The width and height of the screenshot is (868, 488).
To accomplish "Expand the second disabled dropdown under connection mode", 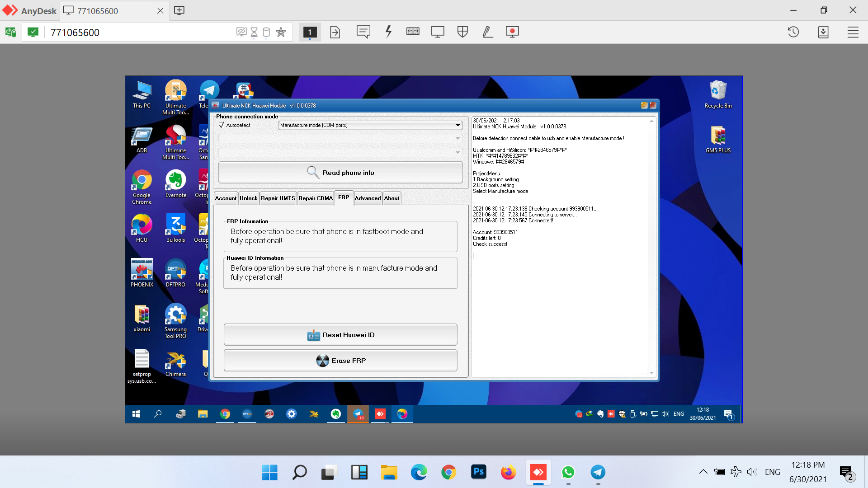I will (340, 138).
